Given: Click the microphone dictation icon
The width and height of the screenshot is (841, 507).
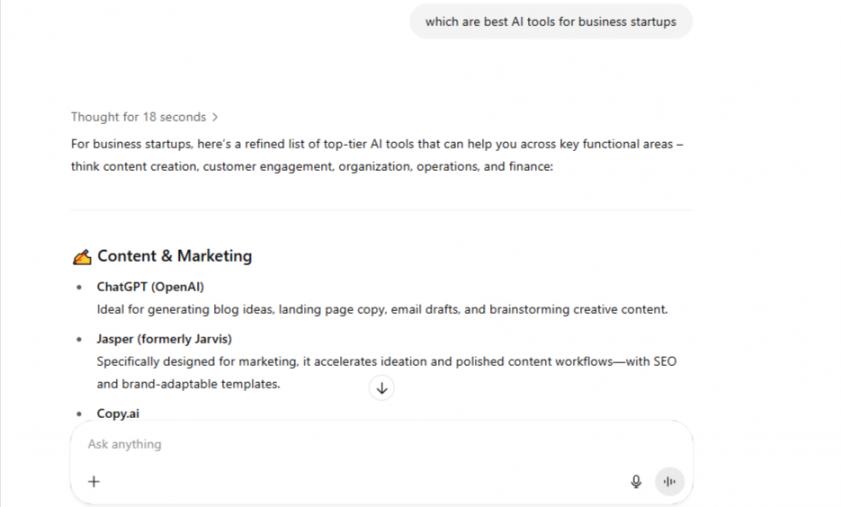Looking at the screenshot, I should [636, 481].
